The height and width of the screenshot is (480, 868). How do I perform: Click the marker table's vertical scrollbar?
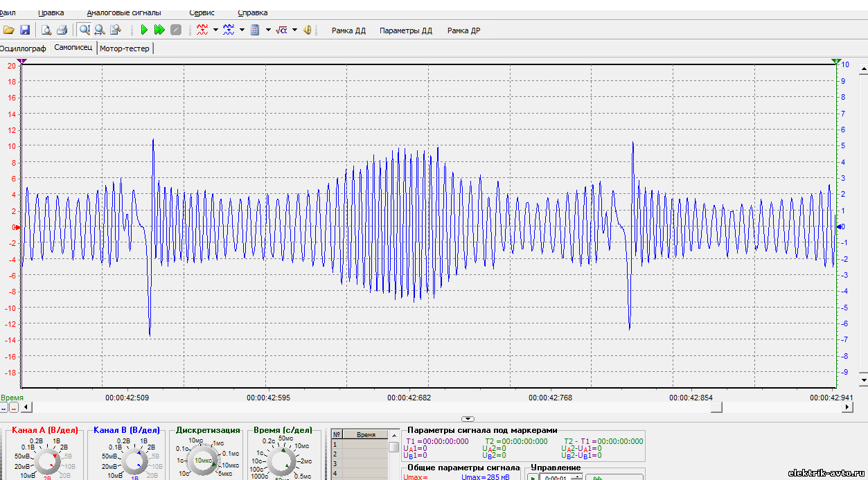393,455
